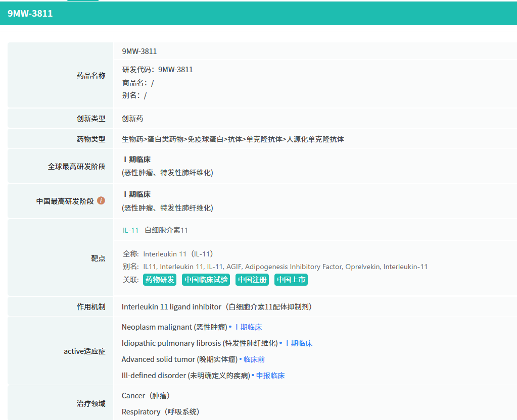Image resolution: width=517 pixels, height=420 pixels.
Task: Open the IL-11 target link
Action: coord(130,230)
